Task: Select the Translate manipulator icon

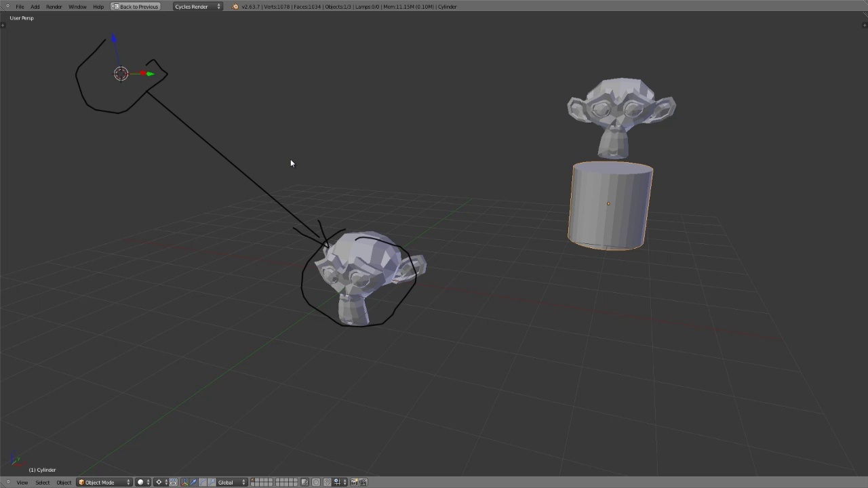Action: (194, 482)
